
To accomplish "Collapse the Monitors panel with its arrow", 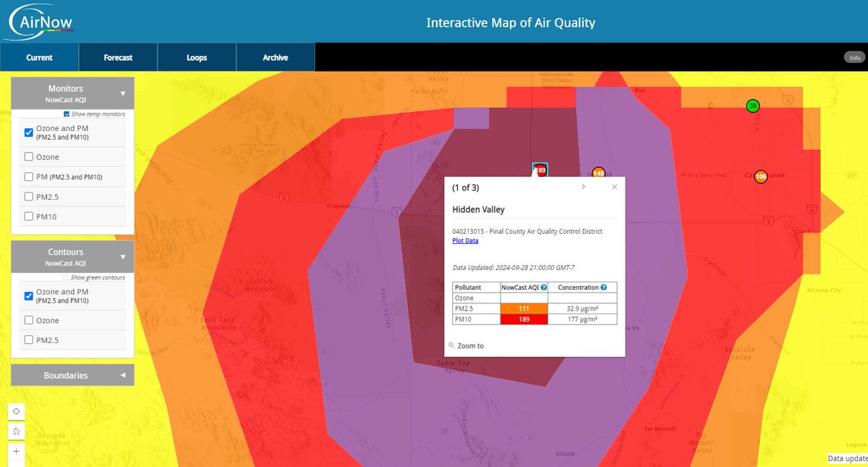I will (122, 93).
